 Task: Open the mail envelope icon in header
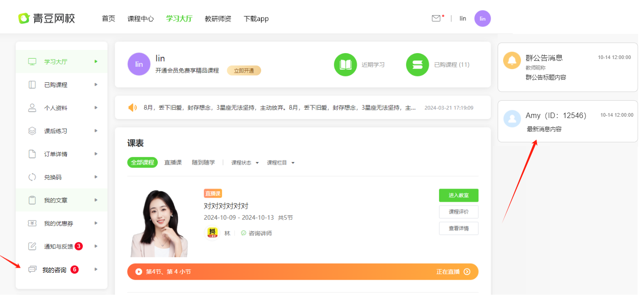(436, 18)
